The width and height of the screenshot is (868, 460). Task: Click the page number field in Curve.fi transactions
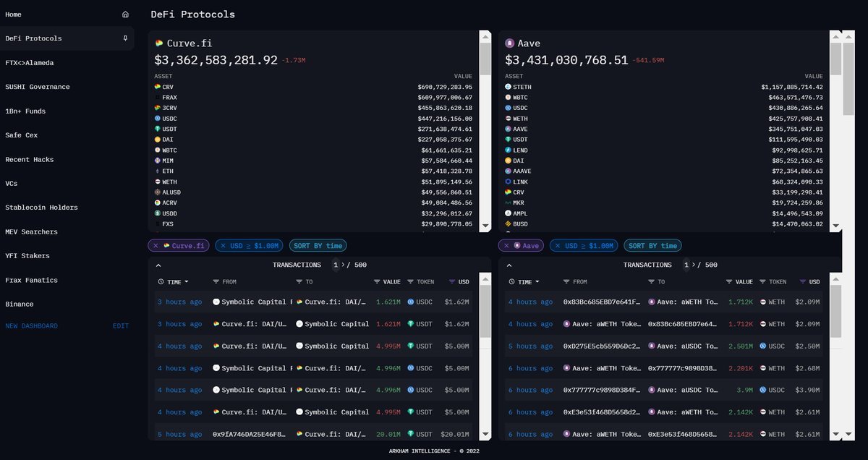point(336,265)
